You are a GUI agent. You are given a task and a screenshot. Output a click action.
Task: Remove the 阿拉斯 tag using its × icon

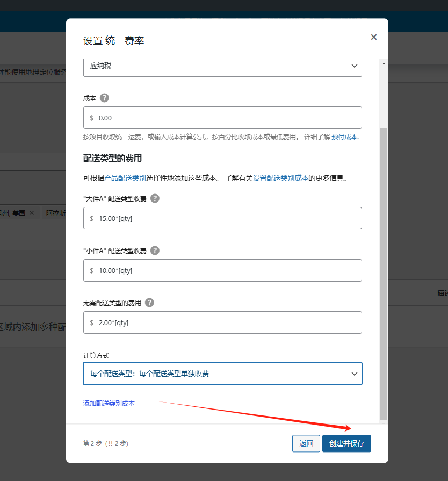63,213
